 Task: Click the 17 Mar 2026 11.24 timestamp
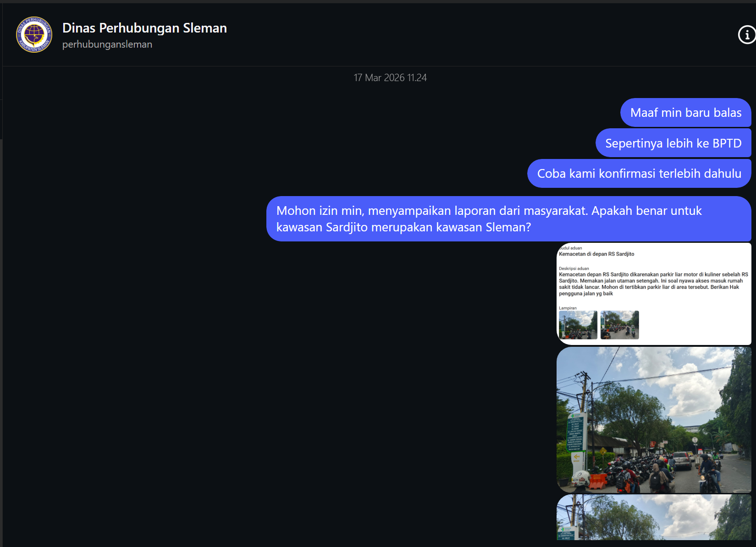pyautogui.click(x=390, y=78)
